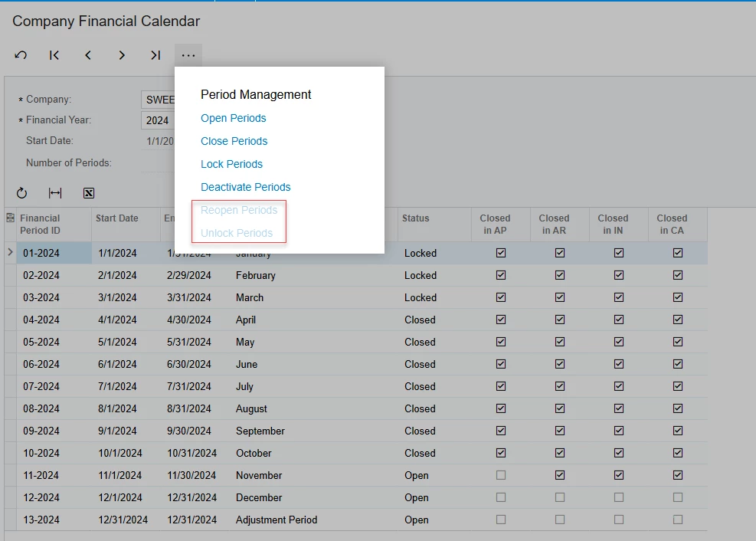Sort by Financial Period ID column header
Screen dimensions: 756x541
(54, 225)
